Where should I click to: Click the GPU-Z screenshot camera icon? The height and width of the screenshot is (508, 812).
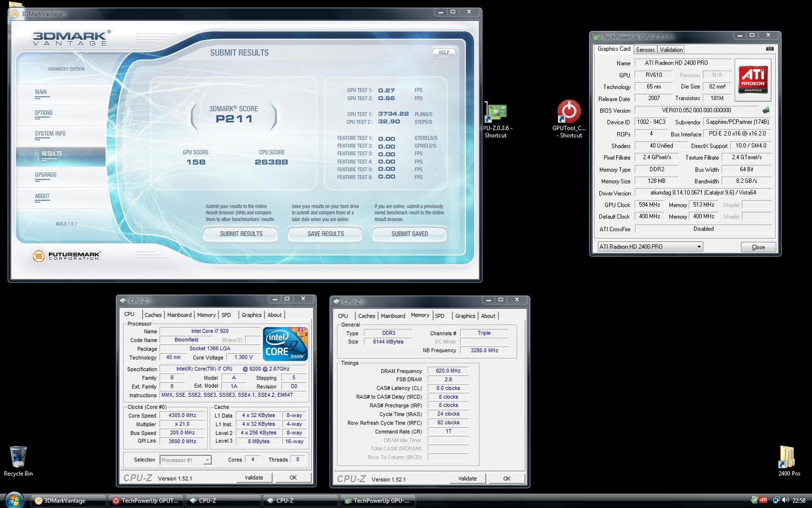(x=769, y=49)
